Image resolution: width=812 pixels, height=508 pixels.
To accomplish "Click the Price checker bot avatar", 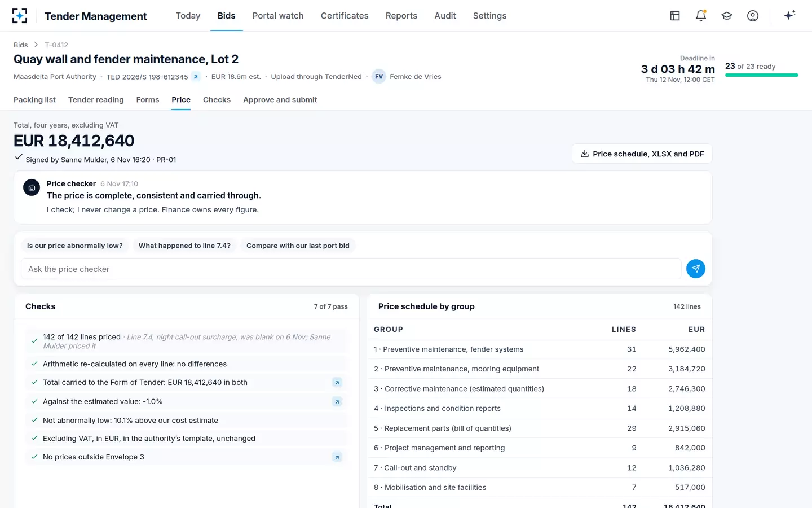I will pyautogui.click(x=32, y=187).
